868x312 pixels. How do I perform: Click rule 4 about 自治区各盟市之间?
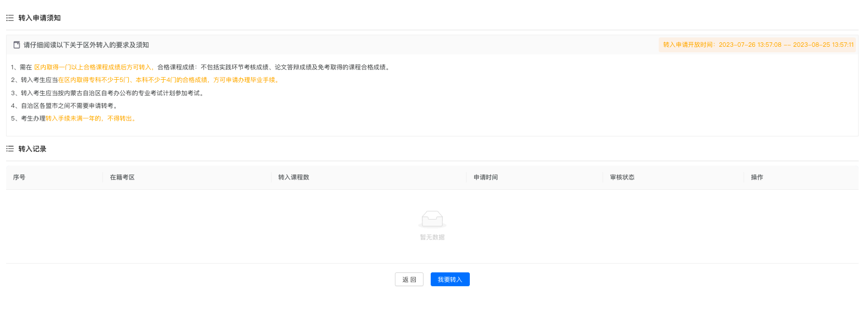tap(65, 106)
